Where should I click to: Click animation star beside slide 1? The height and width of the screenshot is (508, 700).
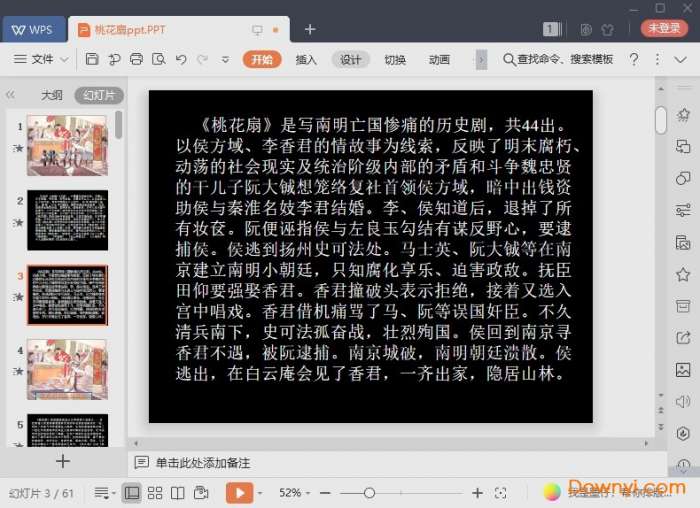click(18, 148)
